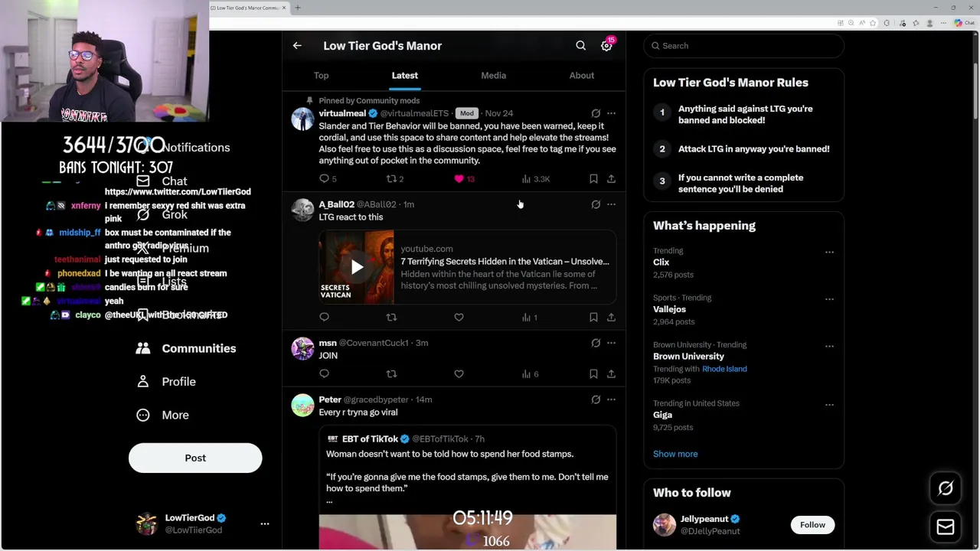
Task: Open the Media tab
Action: point(493,75)
